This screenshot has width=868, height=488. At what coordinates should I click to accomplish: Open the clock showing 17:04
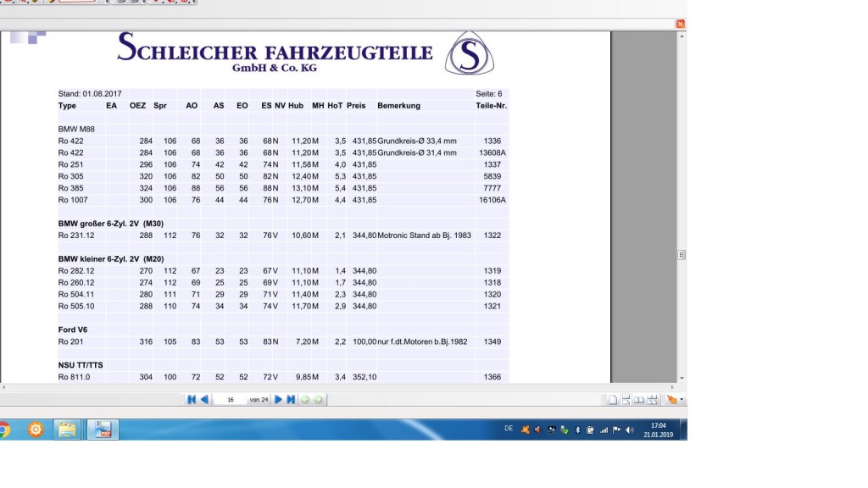pos(659,430)
